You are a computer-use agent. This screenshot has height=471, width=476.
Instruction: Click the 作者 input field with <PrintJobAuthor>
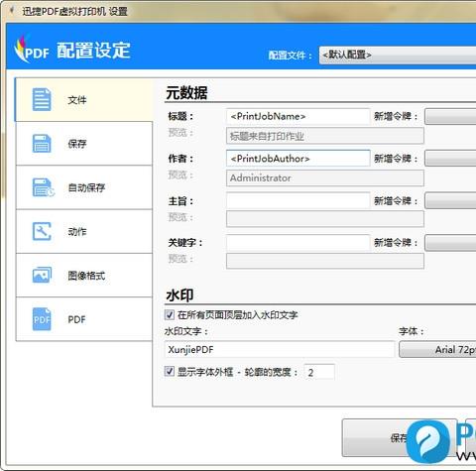pyautogui.click(x=297, y=159)
